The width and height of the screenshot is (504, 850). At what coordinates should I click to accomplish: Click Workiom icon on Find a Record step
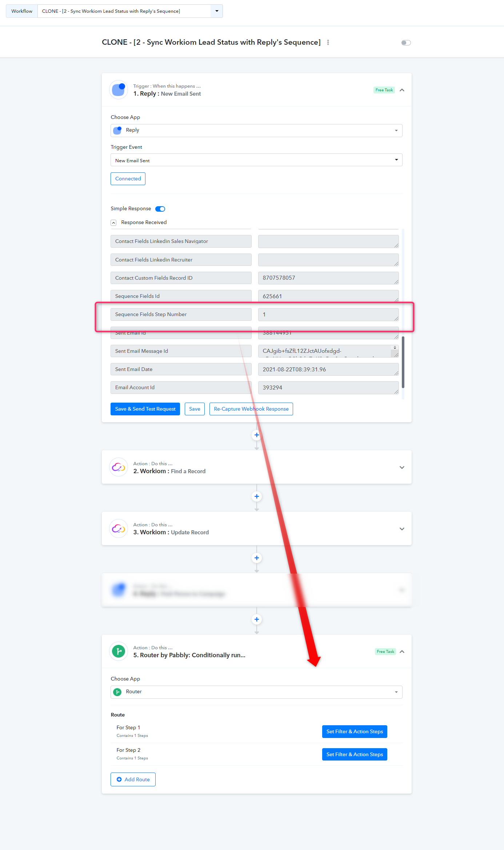pos(119,467)
